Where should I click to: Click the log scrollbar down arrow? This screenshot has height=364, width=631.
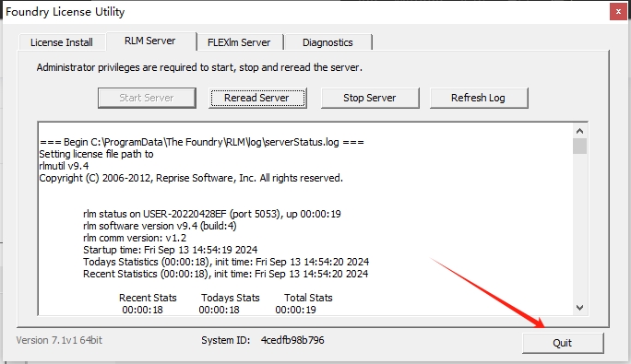click(580, 308)
